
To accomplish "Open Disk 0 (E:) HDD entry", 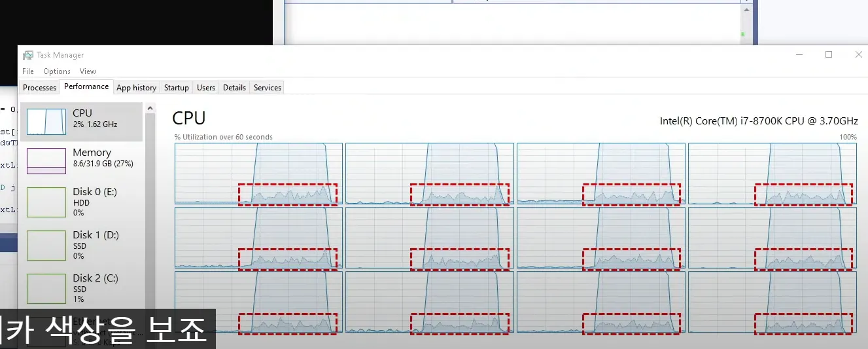I will click(x=81, y=202).
